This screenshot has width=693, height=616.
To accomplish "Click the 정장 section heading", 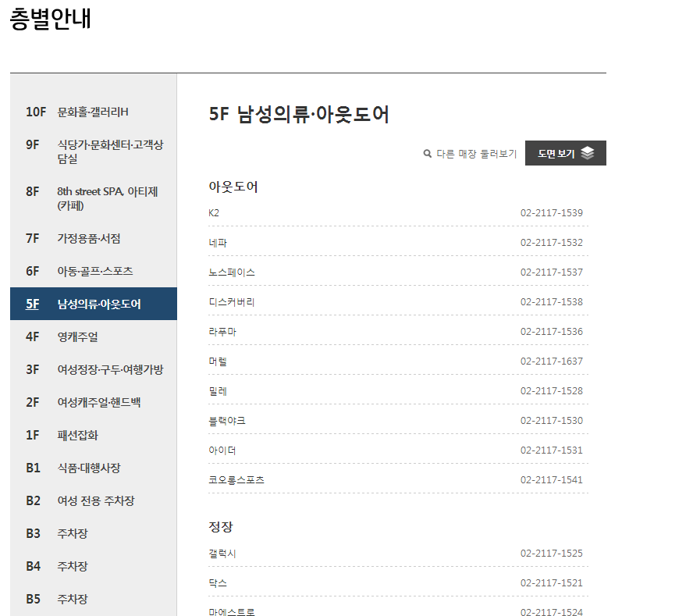I will click(x=221, y=526).
